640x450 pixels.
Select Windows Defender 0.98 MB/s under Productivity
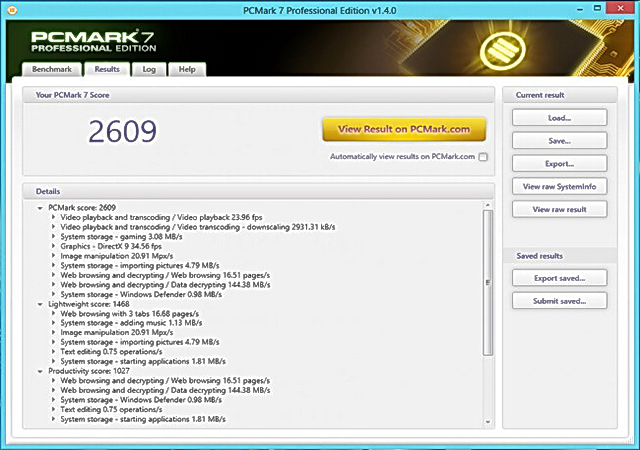(x=141, y=400)
